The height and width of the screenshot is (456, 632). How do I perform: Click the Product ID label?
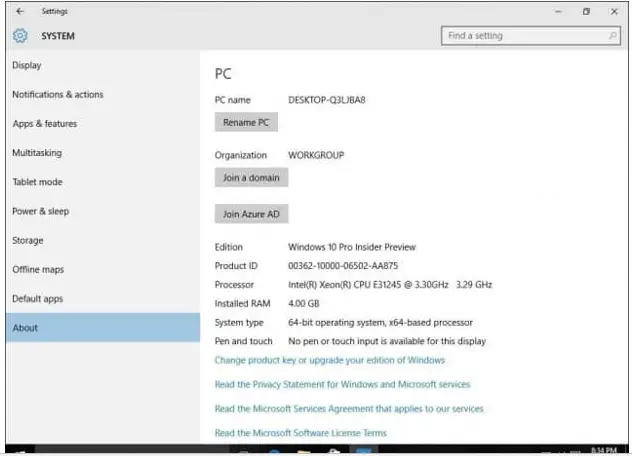[x=236, y=266]
